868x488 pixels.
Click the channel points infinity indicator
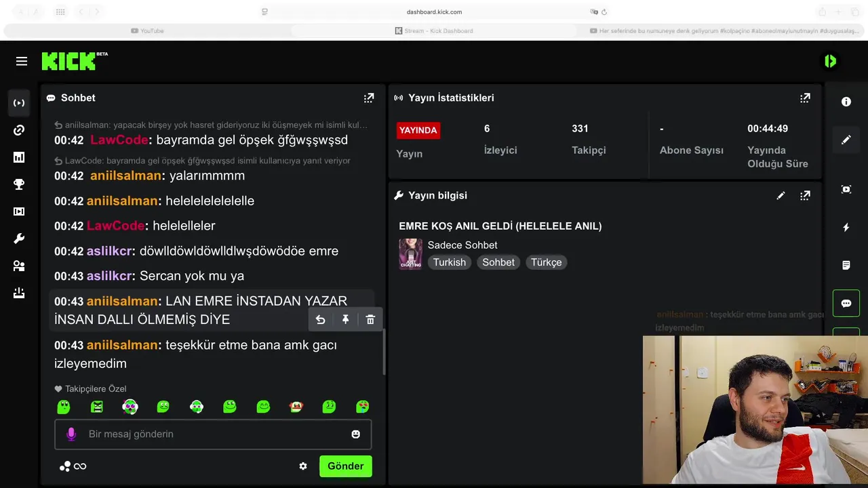[x=73, y=466]
